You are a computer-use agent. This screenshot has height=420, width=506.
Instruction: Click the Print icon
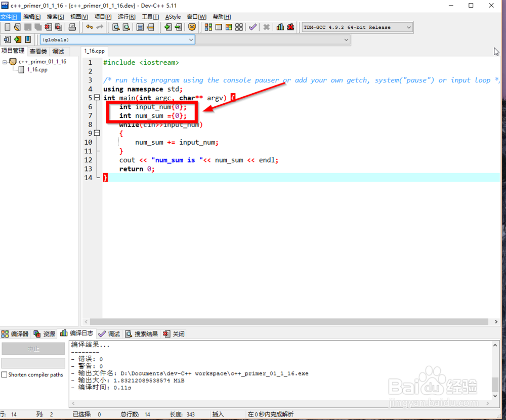coord(71,27)
